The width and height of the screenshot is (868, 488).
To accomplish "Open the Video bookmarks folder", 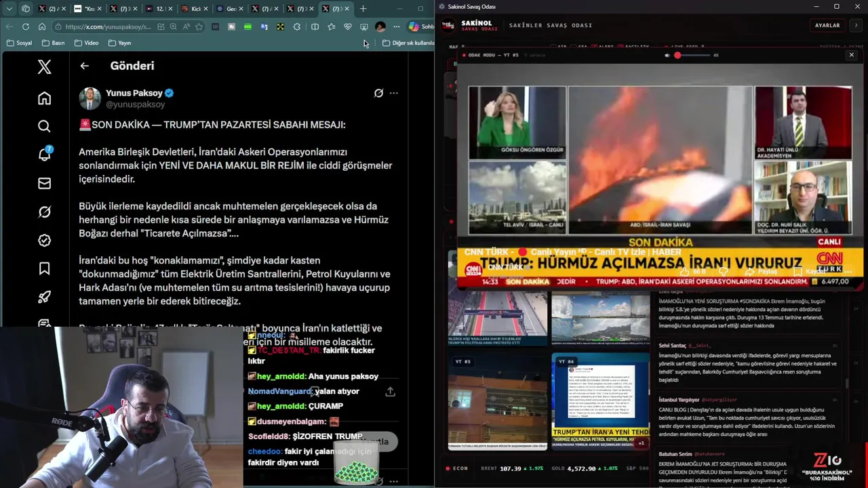I will pyautogui.click(x=86, y=43).
